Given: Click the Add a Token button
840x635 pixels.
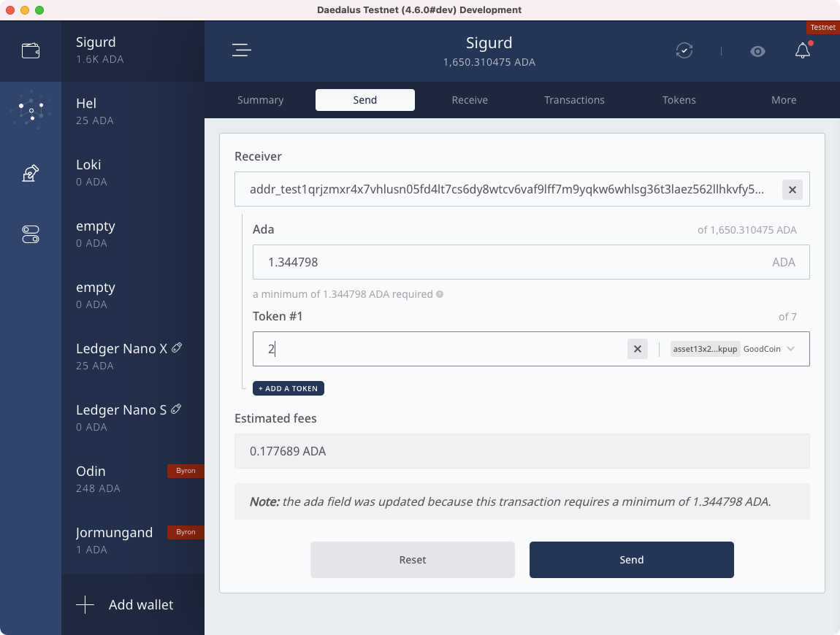Looking at the screenshot, I should (289, 388).
